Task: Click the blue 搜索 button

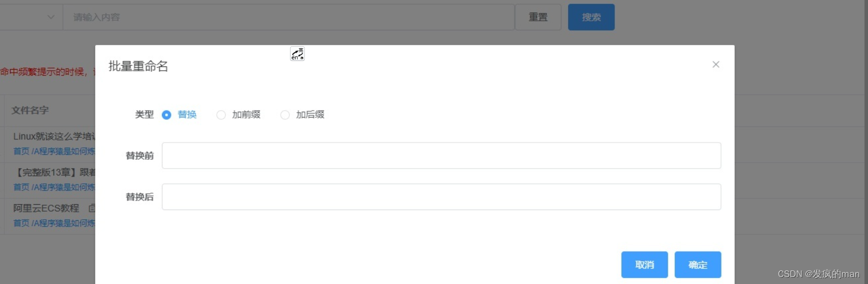Action: [591, 17]
